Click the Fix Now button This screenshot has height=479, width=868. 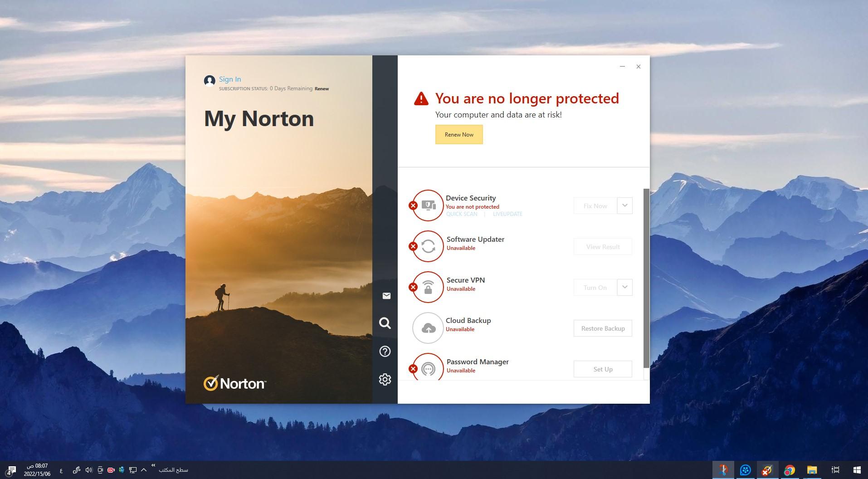coord(595,205)
